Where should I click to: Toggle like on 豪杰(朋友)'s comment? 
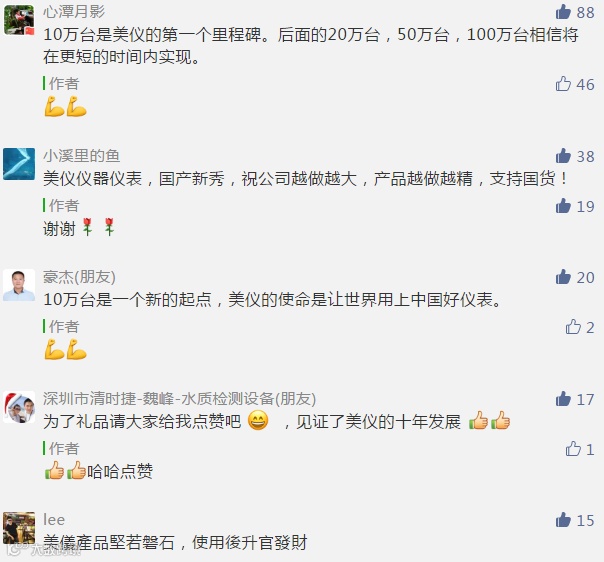pyautogui.click(x=563, y=277)
